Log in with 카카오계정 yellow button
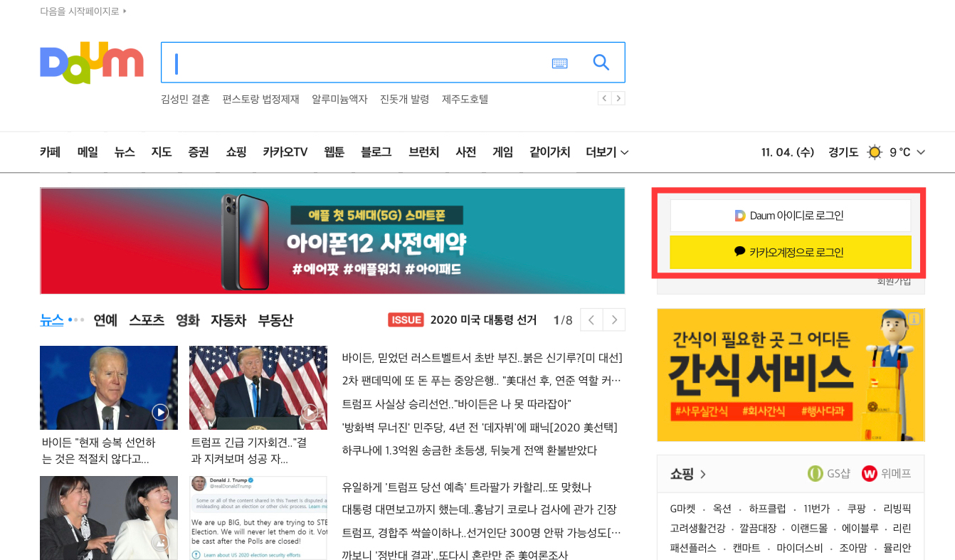The width and height of the screenshot is (955, 560). 791,252
